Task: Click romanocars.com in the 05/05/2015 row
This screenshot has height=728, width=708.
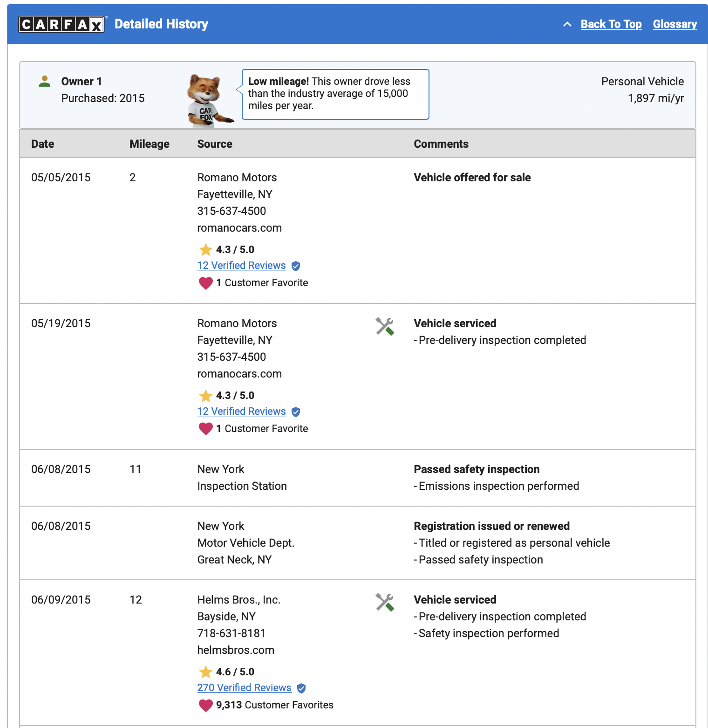Action: 239,228
